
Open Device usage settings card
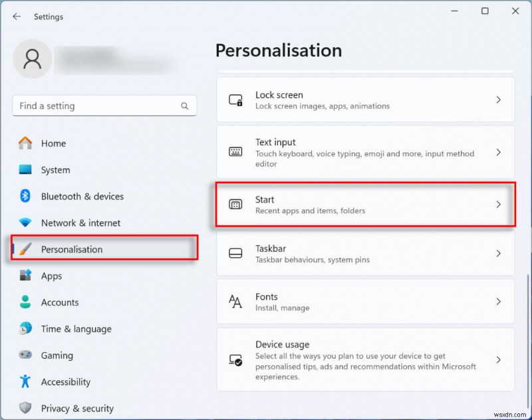click(365, 360)
